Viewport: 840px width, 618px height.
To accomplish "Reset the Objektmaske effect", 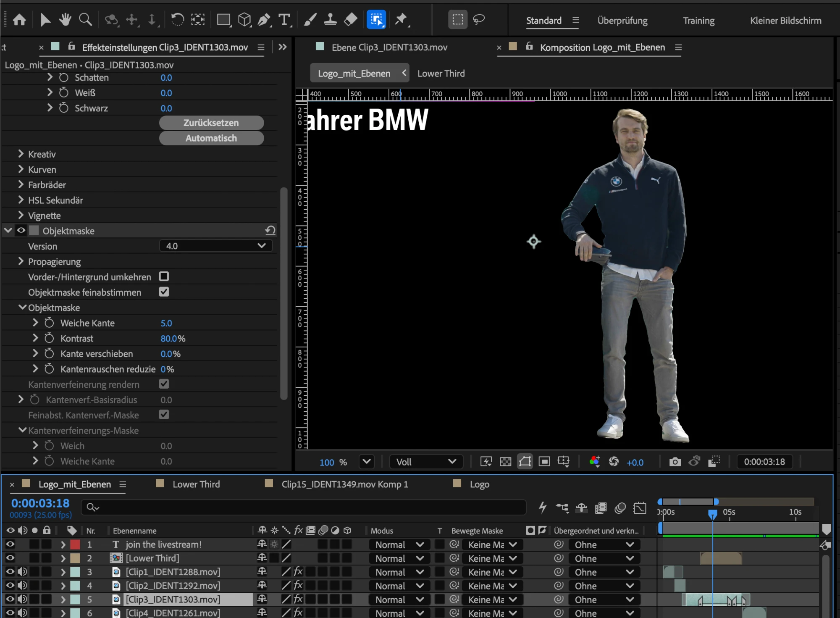I will 270,231.
